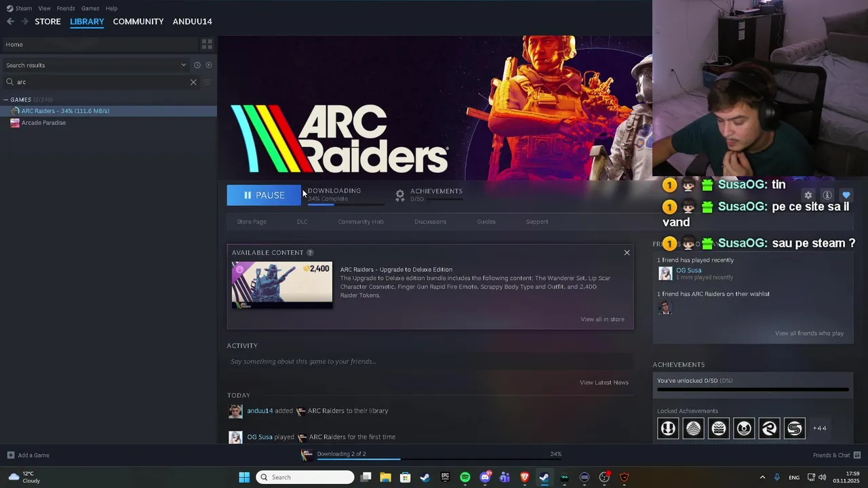This screenshot has width=868, height=488.
Task: Click View all in store
Action: (x=602, y=319)
